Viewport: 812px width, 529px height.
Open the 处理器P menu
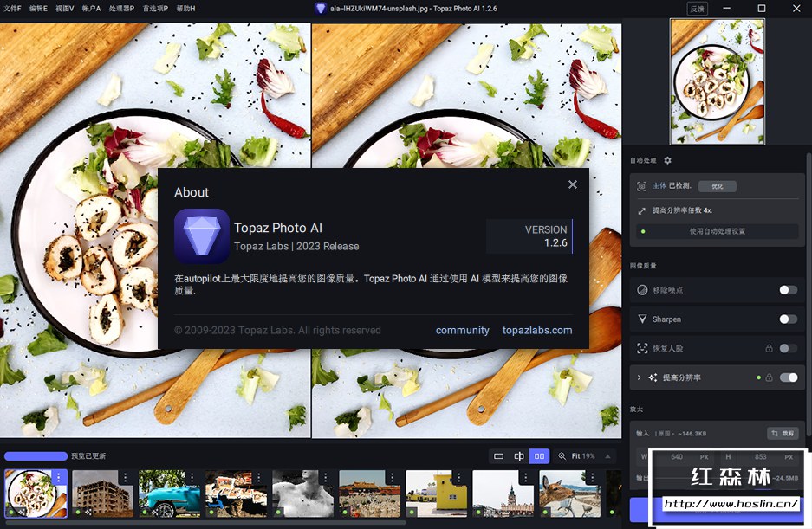[121, 9]
